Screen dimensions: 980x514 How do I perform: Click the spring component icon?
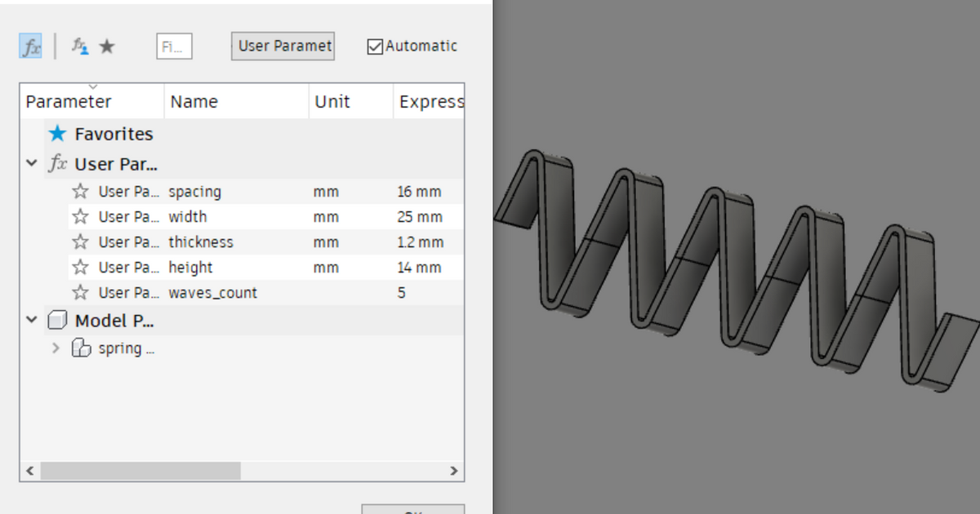81,348
